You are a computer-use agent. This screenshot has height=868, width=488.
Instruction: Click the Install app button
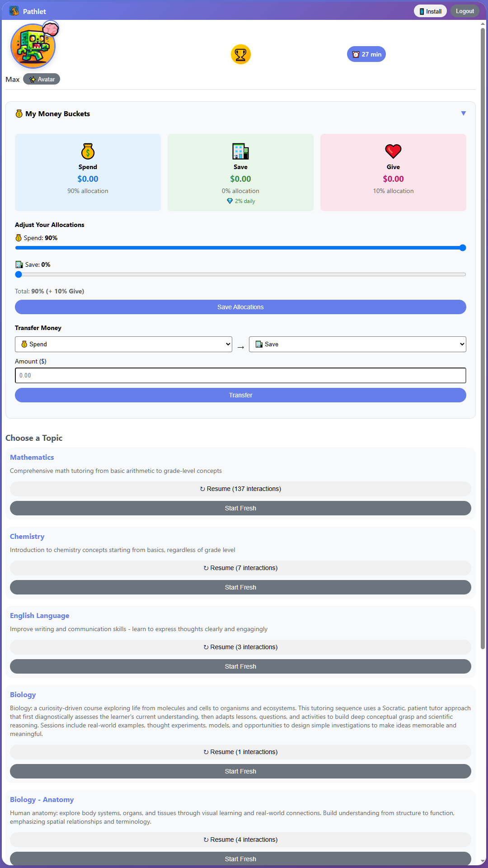[430, 11]
